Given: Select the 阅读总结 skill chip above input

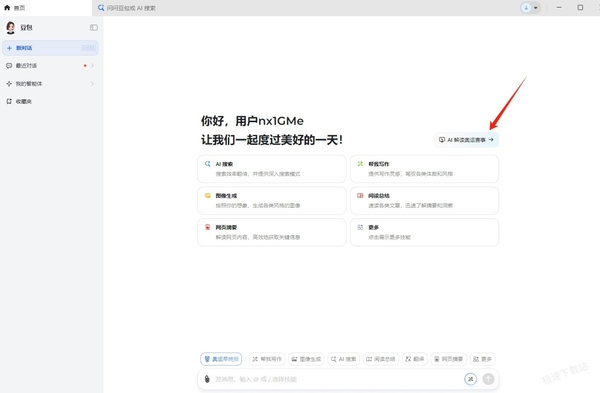Looking at the screenshot, I should tap(381, 359).
